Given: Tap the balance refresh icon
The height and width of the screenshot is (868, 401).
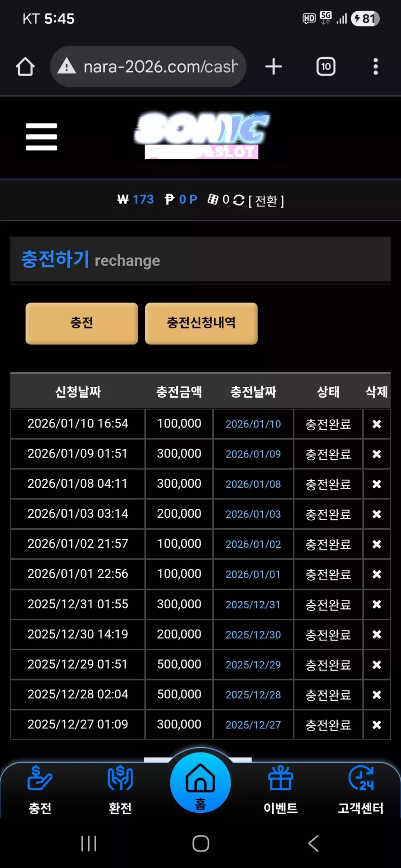Looking at the screenshot, I should point(239,200).
